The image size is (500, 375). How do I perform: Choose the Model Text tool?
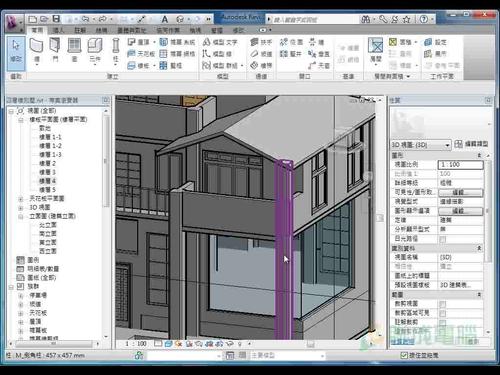pos(220,42)
